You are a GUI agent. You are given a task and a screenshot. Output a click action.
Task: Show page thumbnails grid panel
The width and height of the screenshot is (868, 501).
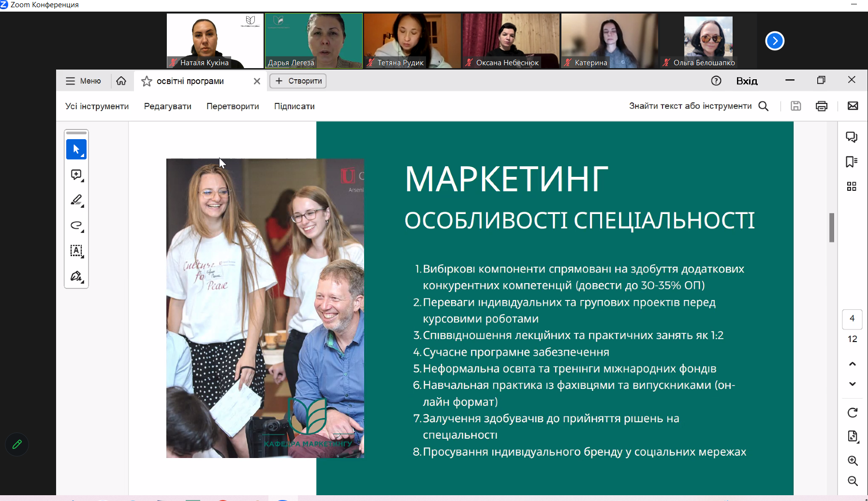point(852,186)
